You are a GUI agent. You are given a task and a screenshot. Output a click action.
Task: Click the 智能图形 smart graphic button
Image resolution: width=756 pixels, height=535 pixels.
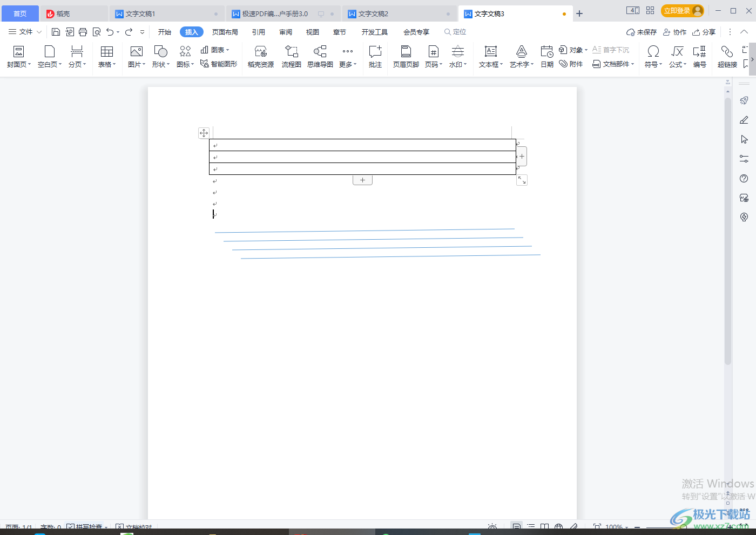click(219, 64)
